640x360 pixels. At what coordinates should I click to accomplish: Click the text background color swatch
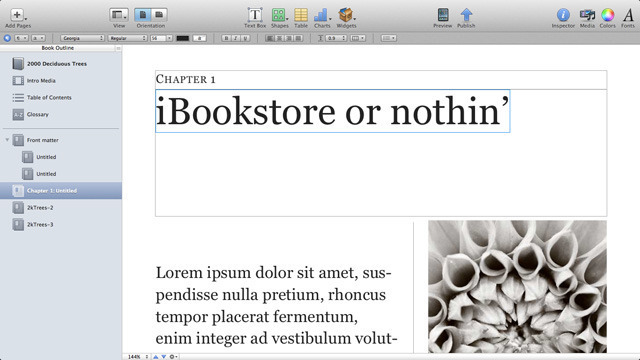point(200,38)
